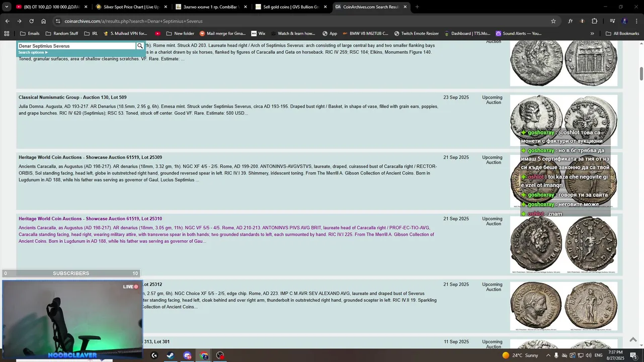Show hidden system tray icons
The image size is (644, 362).
click(548, 355)
